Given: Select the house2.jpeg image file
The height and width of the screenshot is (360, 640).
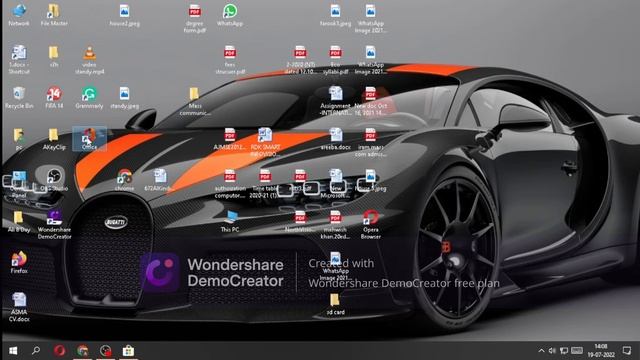Looking at the screenshot, I should click(x=124, y=15).
